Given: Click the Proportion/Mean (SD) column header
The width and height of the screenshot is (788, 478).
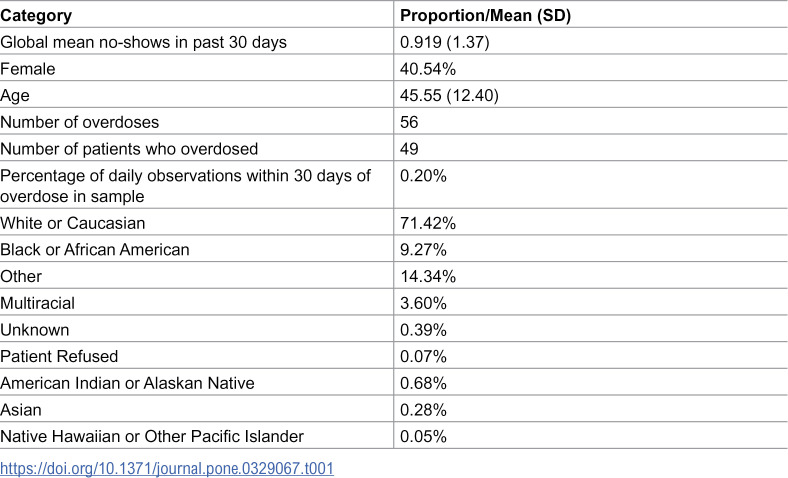Looking at the screenshot, I should [x=485, y=16].
